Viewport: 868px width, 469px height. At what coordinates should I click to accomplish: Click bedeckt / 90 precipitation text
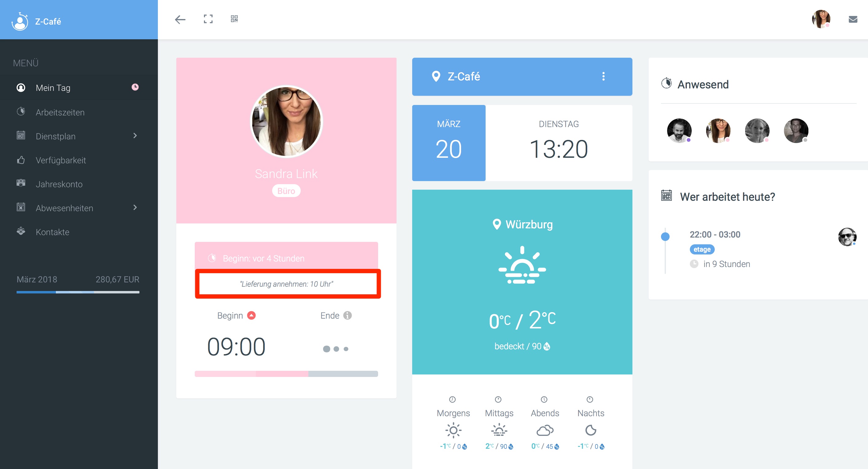(522, 347)
